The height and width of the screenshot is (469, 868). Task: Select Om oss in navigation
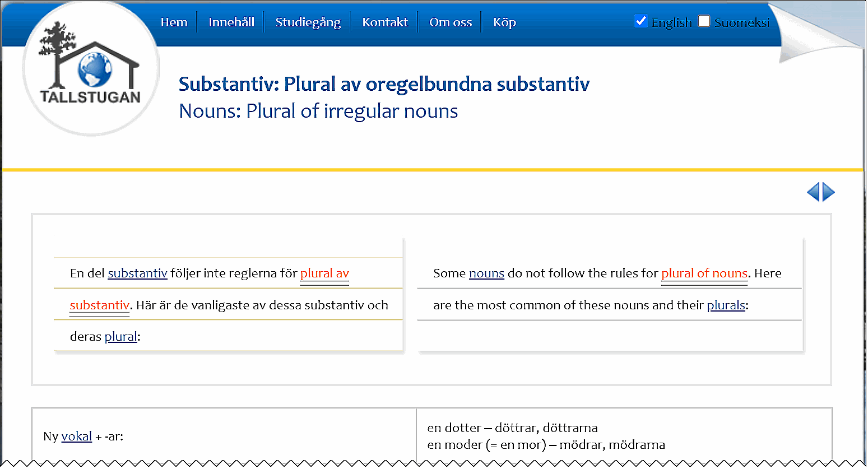tap(450, 22)
